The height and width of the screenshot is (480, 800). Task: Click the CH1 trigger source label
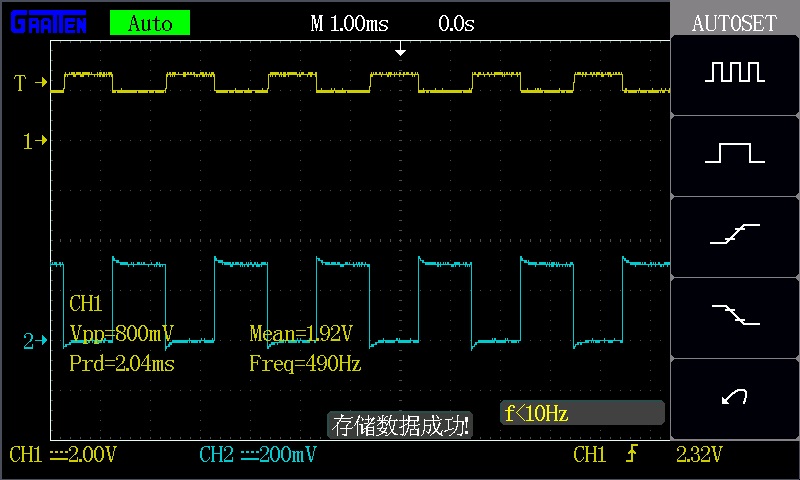point(589,454)
